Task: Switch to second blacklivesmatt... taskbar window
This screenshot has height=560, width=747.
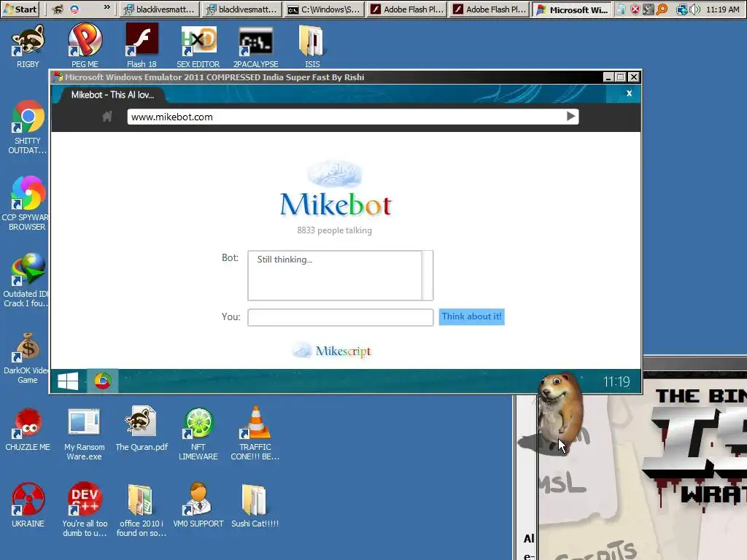Action: tap(242, 9)
